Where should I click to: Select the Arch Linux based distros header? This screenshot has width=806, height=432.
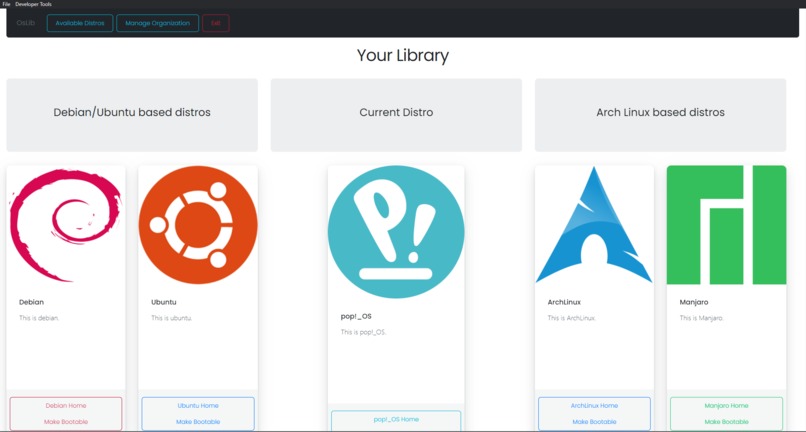click(x=661, y=115)
